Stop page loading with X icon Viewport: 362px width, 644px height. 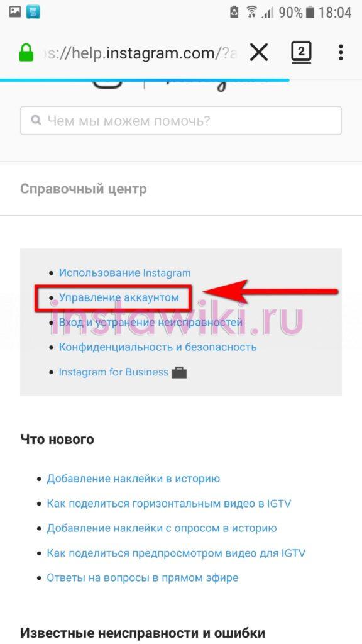tap(259, 53)
